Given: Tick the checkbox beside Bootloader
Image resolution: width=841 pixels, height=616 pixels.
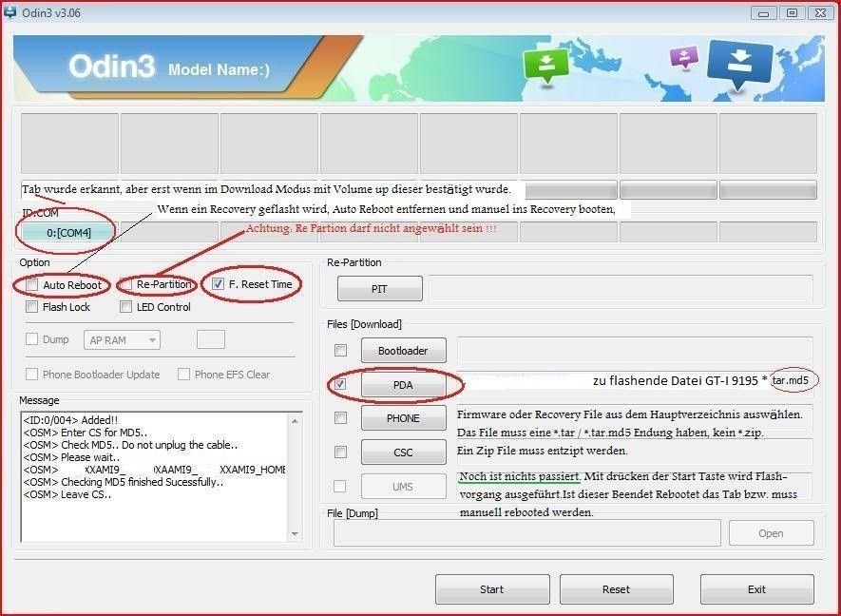Looking at the screenshot, I should [340, 351].
